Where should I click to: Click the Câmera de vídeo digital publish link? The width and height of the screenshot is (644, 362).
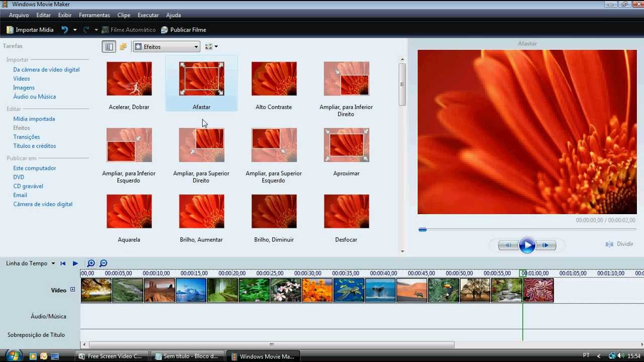click(x=43, y=205)
